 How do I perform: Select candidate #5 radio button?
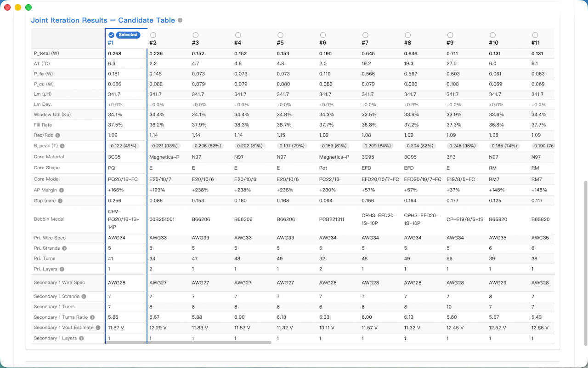click(280, 35)
